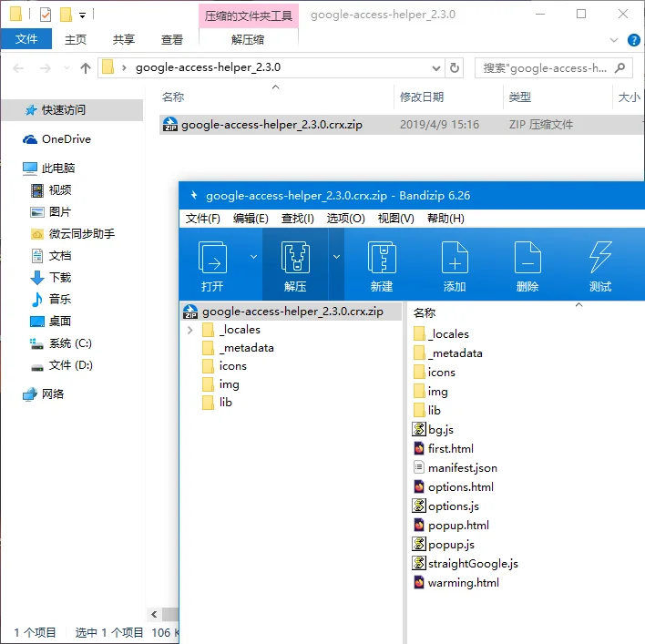Open the 编辑(E) menu in Bandizip
This screenshot has height=644, width=645.
(251, 219)
